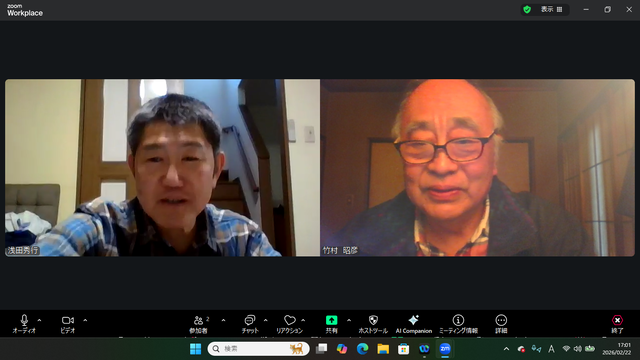
Task: Click the Zoom Workplace logo
Action: pyautogui.click(x=24, y=10)
